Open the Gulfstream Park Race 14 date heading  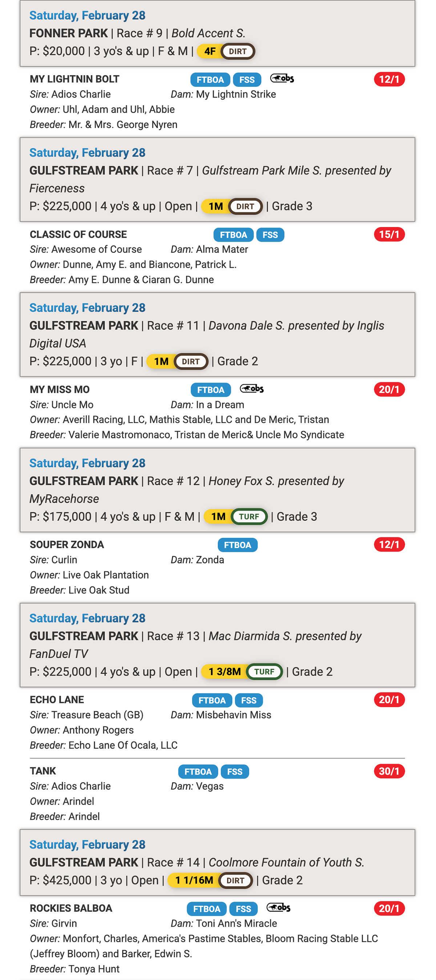87,844
